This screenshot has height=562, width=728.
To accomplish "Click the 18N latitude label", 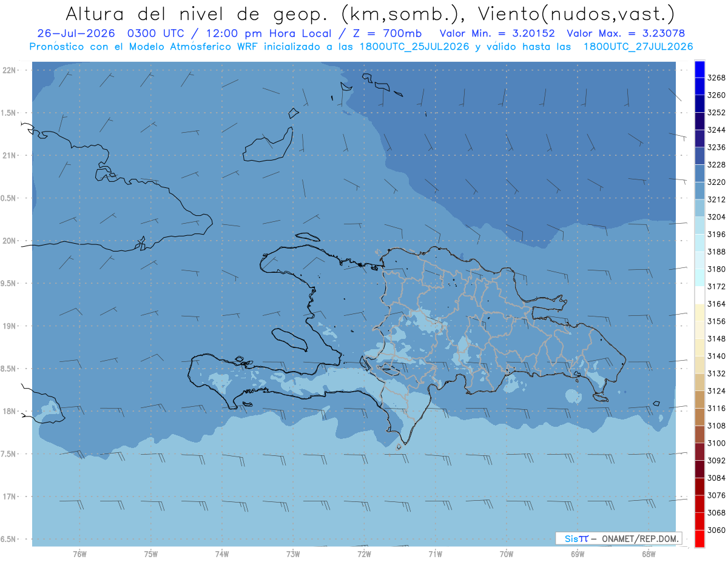I will coord(10,411).
